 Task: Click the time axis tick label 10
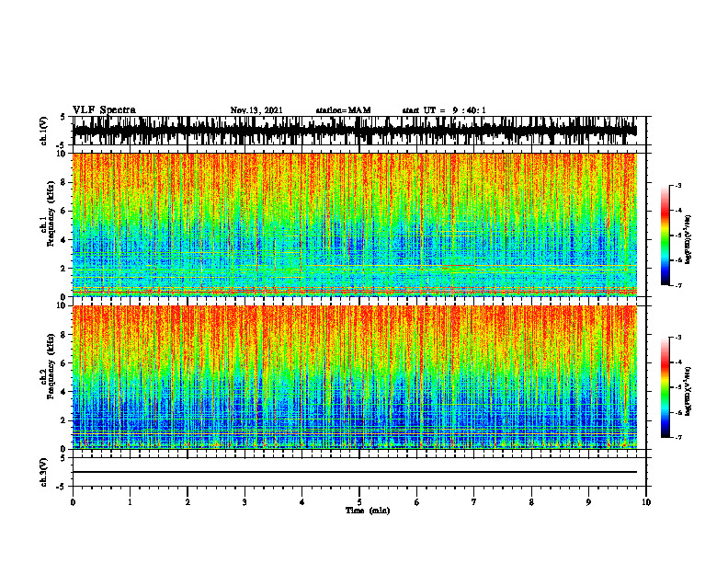646,502
